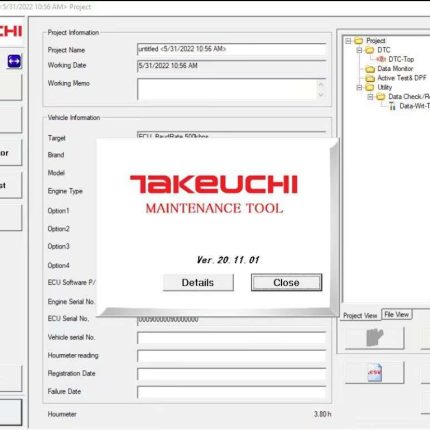Click the CSV export file icon

click(375, 372)
